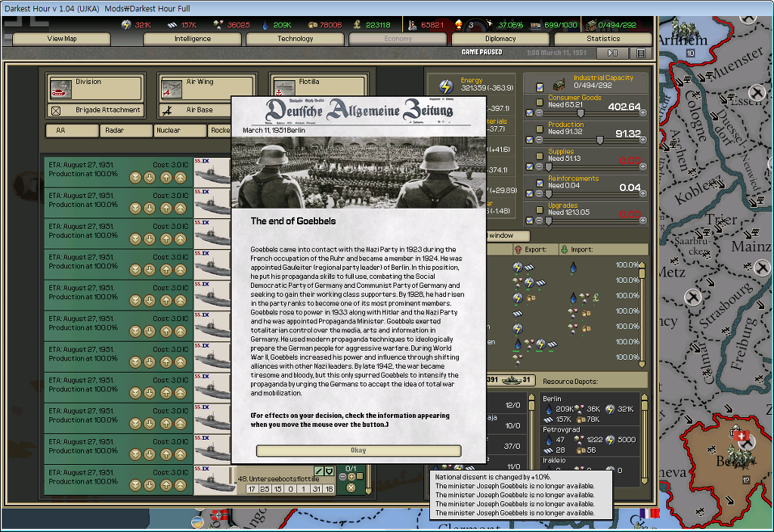Select the Air Wing aircraft icon

173,88
